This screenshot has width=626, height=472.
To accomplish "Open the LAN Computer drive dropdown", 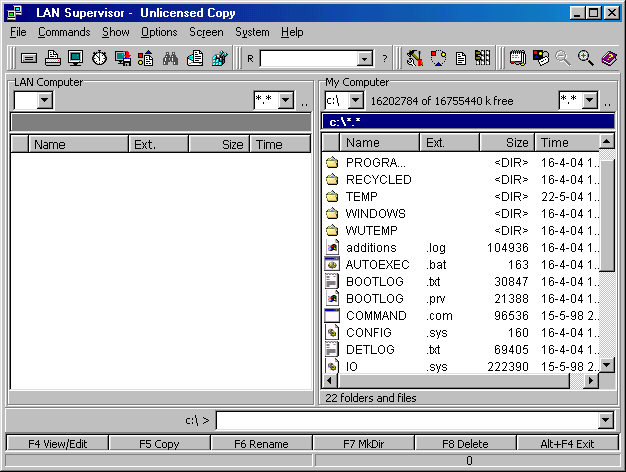I will coord(45,101).
